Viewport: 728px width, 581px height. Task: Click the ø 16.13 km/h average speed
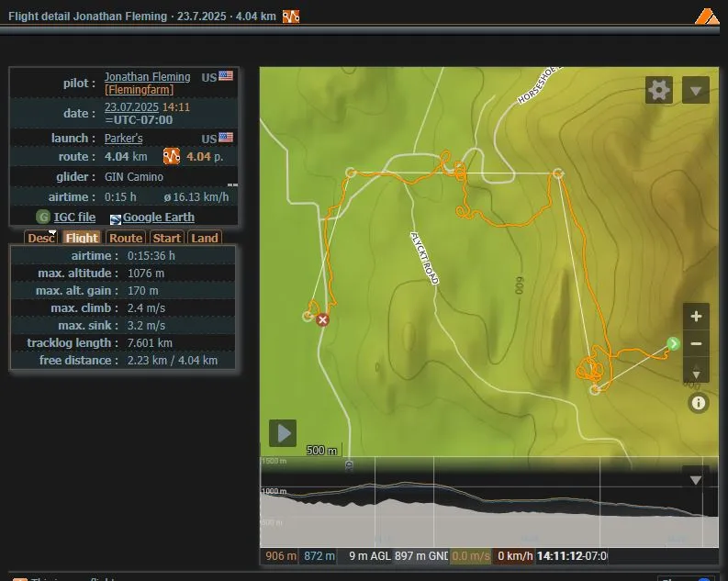click(x=196, y=197)
